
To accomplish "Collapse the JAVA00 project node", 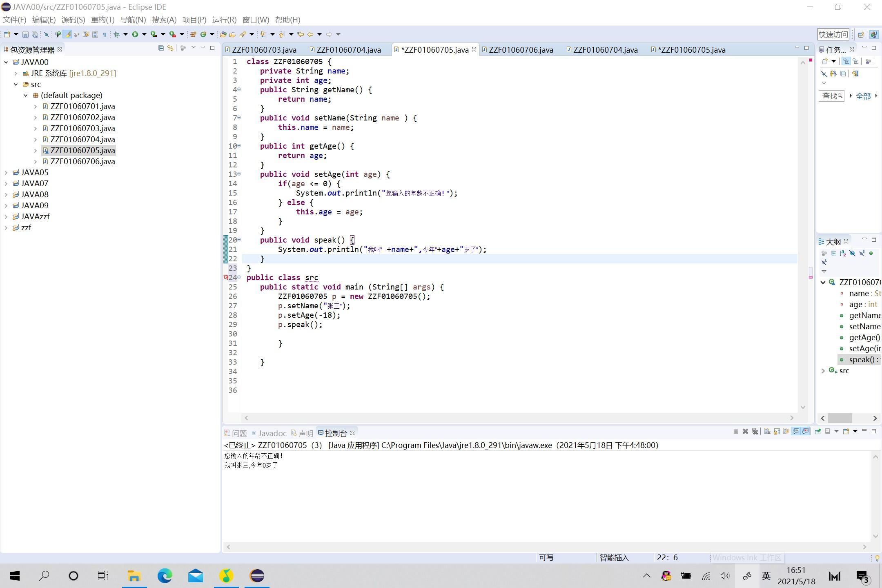I will (x=6, y=62).
